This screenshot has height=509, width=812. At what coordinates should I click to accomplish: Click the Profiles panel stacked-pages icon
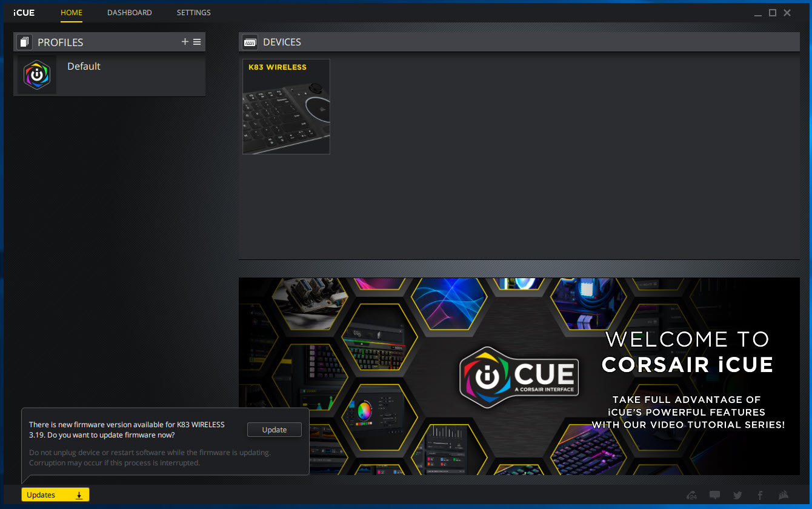24,42
